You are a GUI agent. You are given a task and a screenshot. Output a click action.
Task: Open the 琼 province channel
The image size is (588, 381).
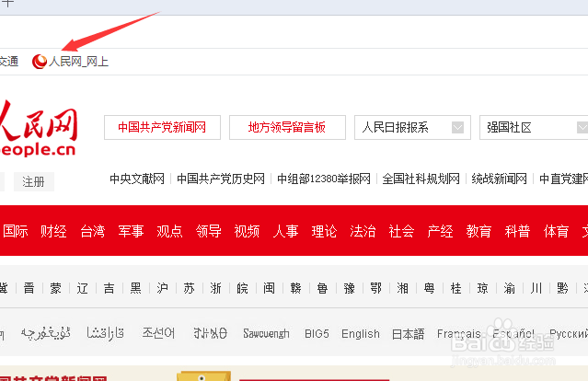(482, 288)
